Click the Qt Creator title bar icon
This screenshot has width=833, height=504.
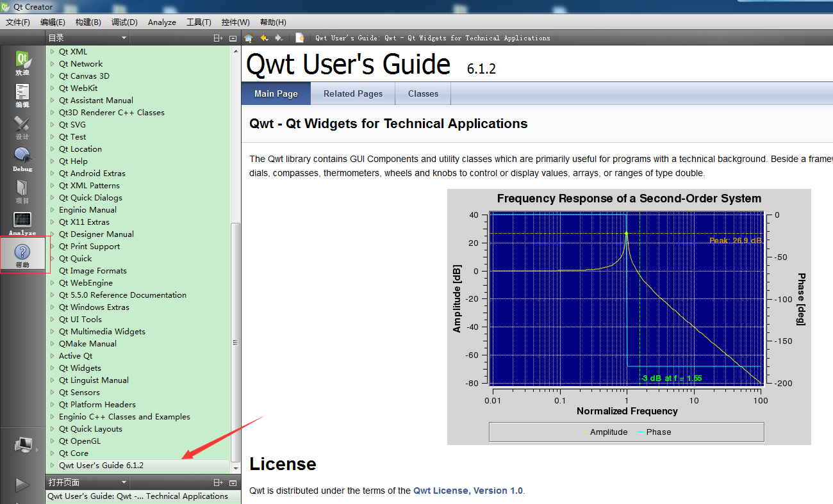(6, 7)
